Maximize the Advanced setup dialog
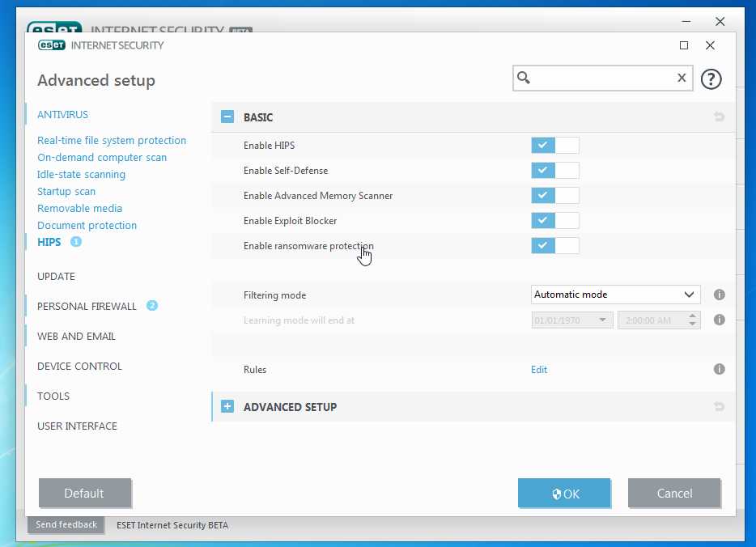 point(684,45)
